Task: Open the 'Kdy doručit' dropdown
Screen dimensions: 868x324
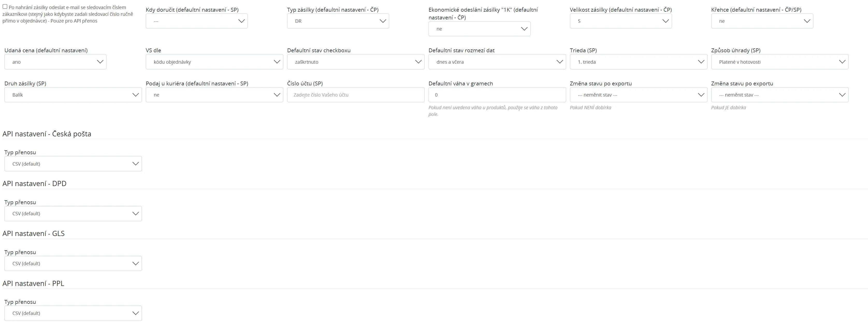Action: pos(197,21)
